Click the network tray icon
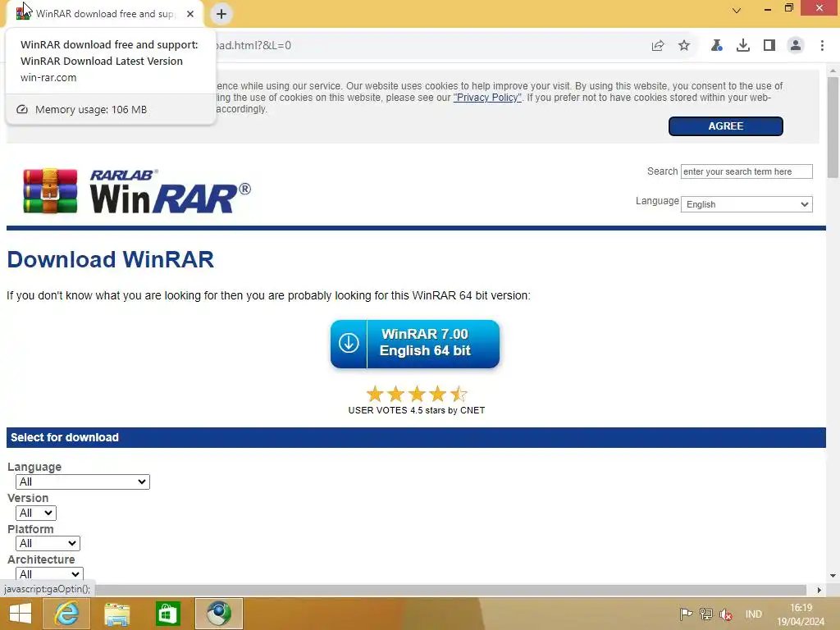Image resolution: width=840 pixels, height=630 pixels. tap(706, 614)
